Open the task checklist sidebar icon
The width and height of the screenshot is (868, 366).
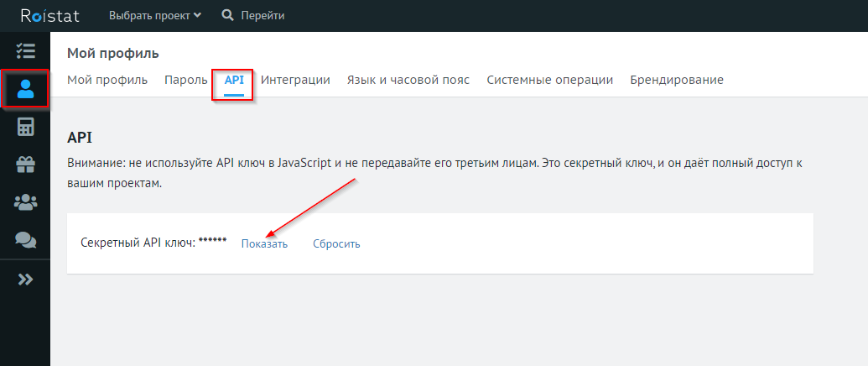pyautogui.click(x=25, y=50)
